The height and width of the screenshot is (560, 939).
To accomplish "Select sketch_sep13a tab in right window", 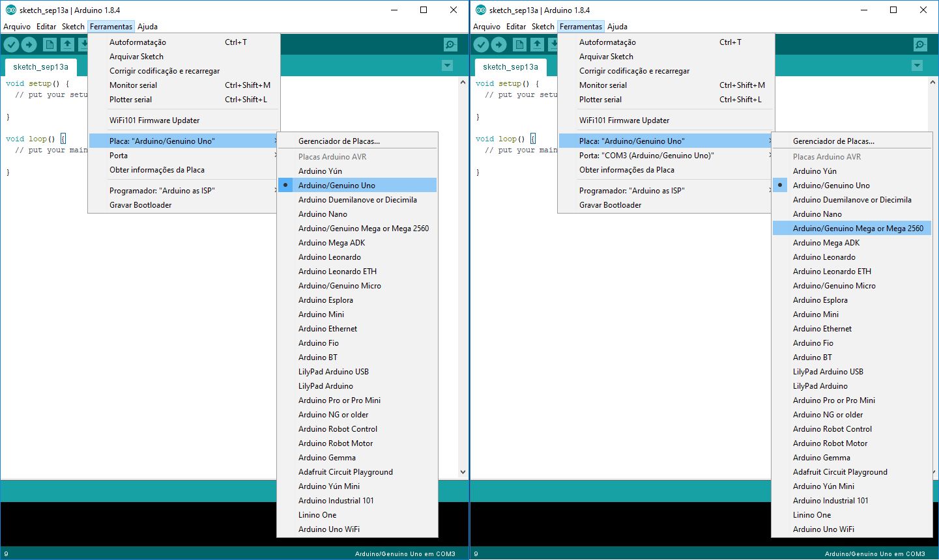I will [510, 67].
